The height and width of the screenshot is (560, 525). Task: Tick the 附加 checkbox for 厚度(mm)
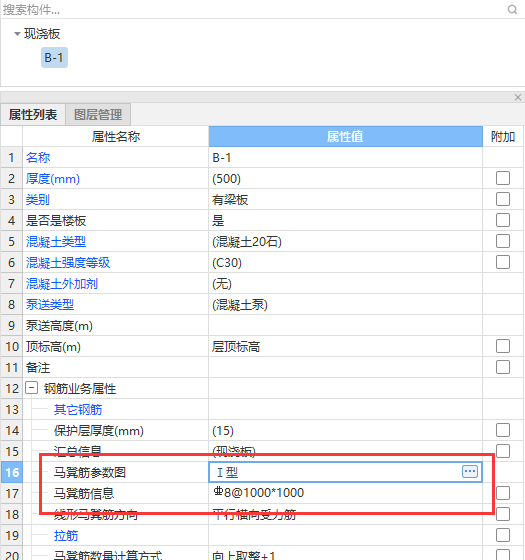[502, 178]
